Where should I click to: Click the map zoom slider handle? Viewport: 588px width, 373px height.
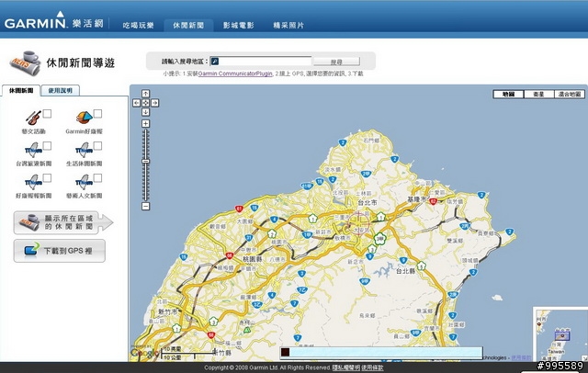click(145, 161)
